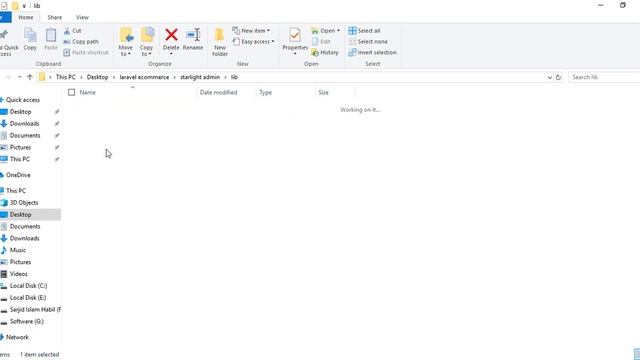Image resolution: width=640 pixels, height=360 pixels.
Task: Open Documents under Quick access
Action: (x=25, y=136)
